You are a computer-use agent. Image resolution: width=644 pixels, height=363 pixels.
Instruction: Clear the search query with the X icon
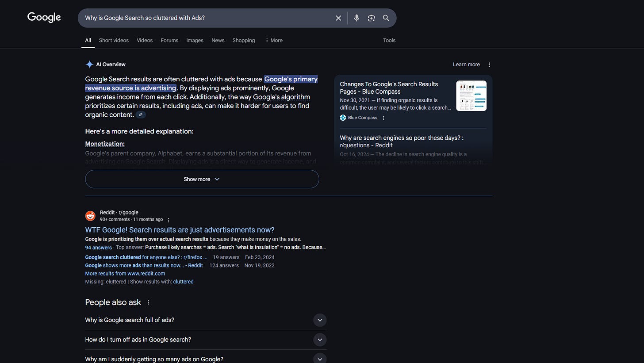(x=338, y=18)
